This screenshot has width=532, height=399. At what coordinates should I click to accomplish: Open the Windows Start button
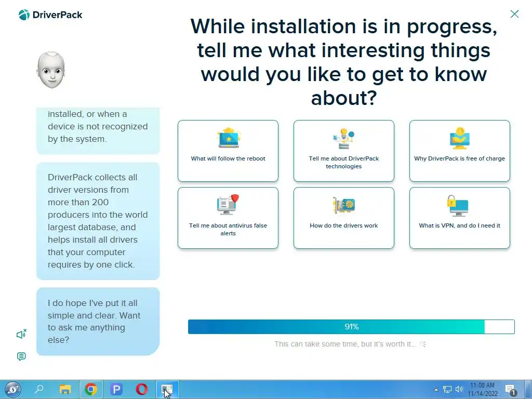pos(13,389)
